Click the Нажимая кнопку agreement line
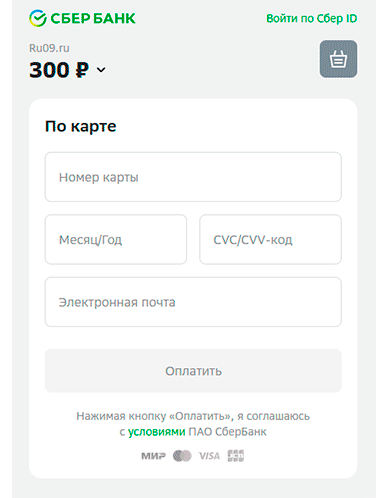 point(193,416)
